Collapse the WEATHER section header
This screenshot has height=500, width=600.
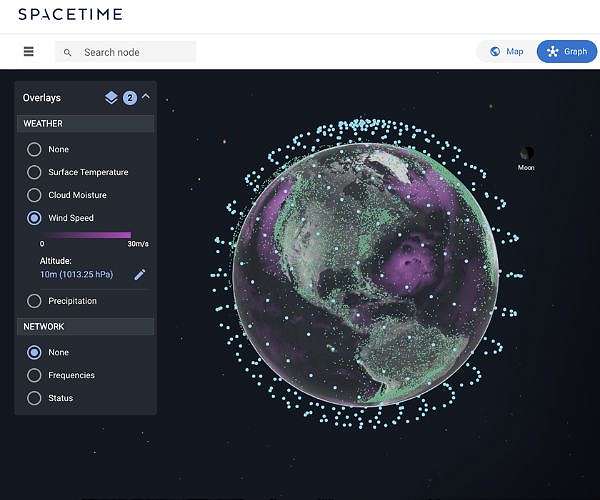point(85,124)
